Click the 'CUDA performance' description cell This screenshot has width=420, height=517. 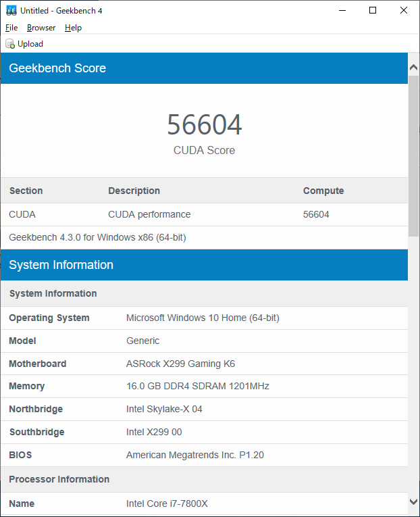click(149, 214)
